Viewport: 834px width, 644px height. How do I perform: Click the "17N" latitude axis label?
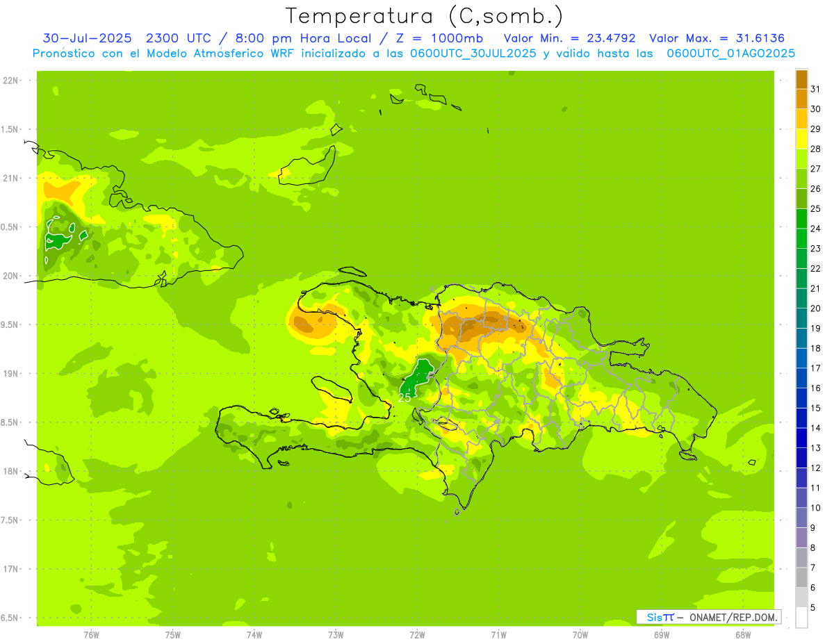tap(10, 569)
